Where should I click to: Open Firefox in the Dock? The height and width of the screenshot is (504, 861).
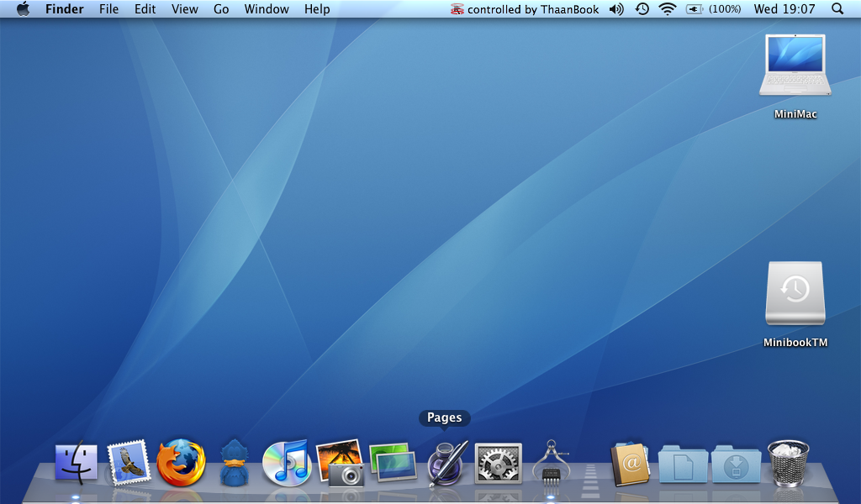182,462
